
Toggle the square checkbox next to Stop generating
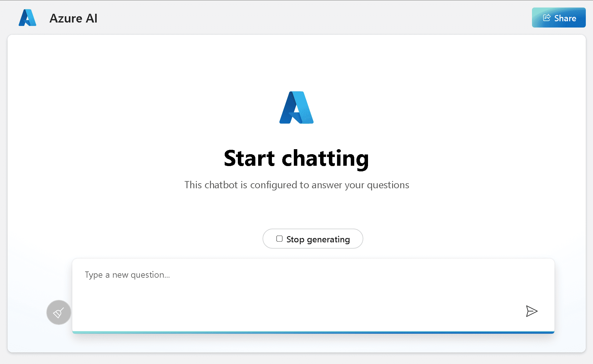click(279, 239)
